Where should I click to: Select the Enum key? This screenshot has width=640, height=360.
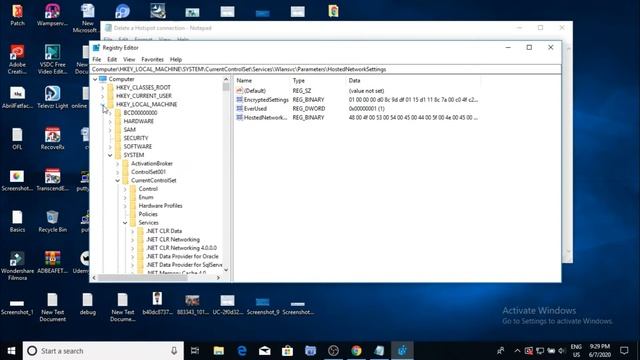coord(146,197)
